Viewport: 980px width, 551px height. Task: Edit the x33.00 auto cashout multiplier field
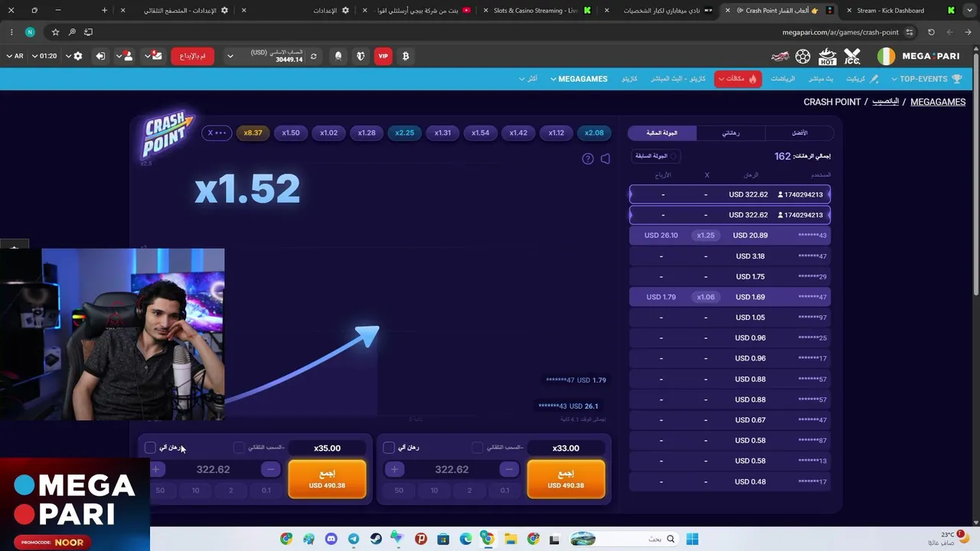point(566,448)
